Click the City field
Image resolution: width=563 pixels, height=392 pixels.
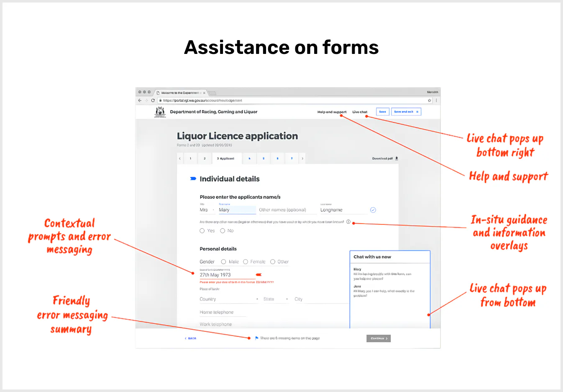pyautogui.click(x=321, y=299)
